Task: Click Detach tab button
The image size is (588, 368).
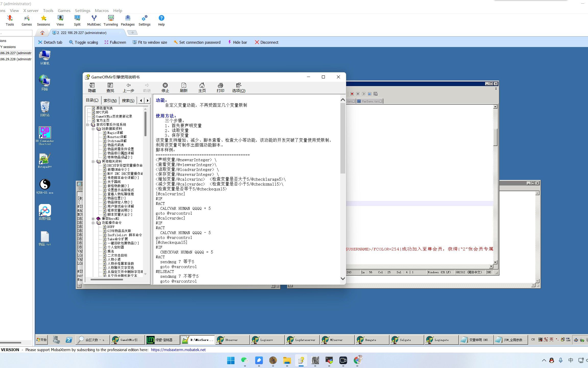Action: 50,42
